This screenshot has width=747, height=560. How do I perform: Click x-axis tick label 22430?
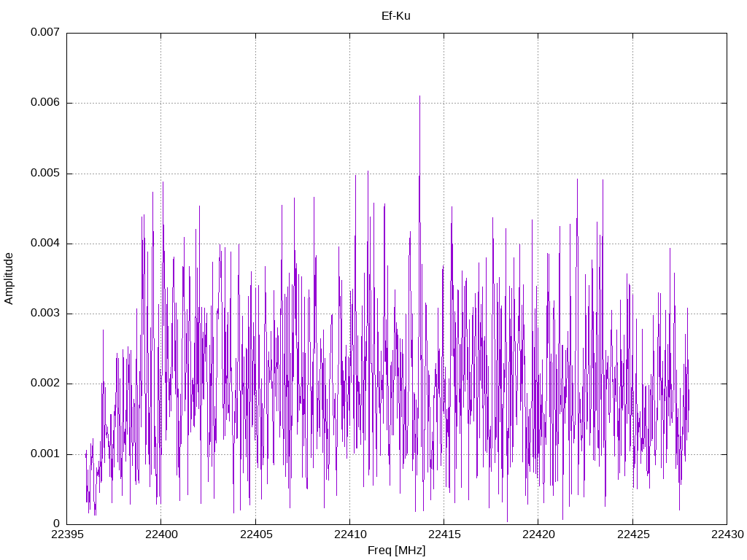[727, 534]
